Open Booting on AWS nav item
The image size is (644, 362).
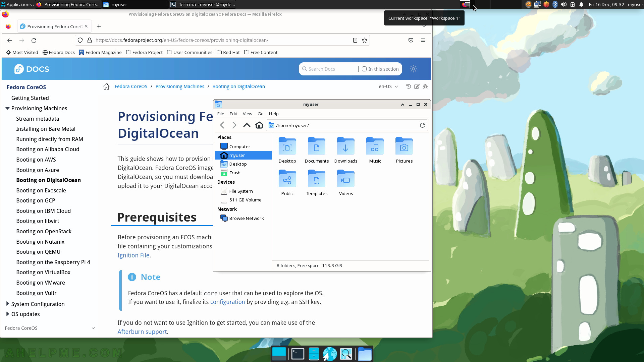36,160
